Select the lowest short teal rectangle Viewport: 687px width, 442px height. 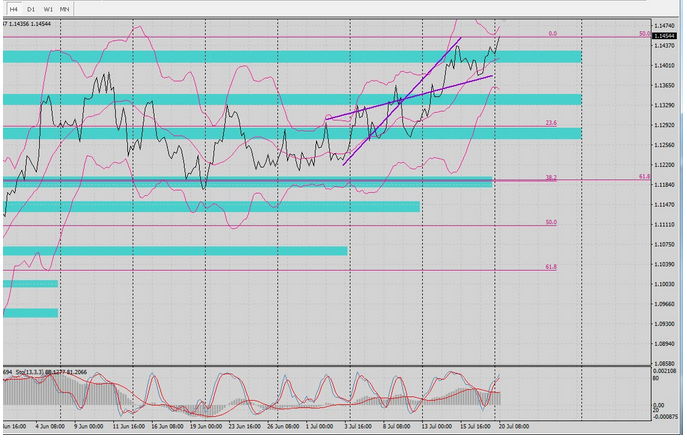click(30, 313)
